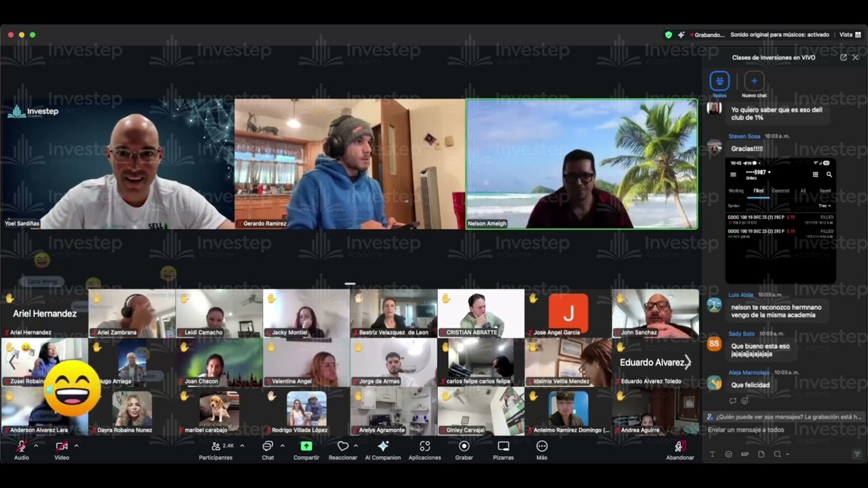868x488 pixels.
Task: Select Joan Chacon's aurora-background tile
Action: [219, 362]
